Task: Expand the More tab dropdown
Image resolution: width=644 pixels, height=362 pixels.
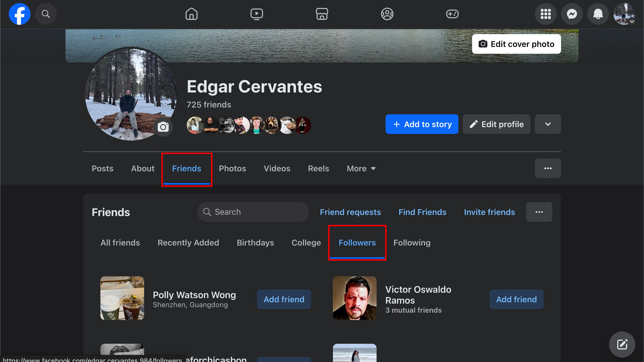Action: point(361,169)
